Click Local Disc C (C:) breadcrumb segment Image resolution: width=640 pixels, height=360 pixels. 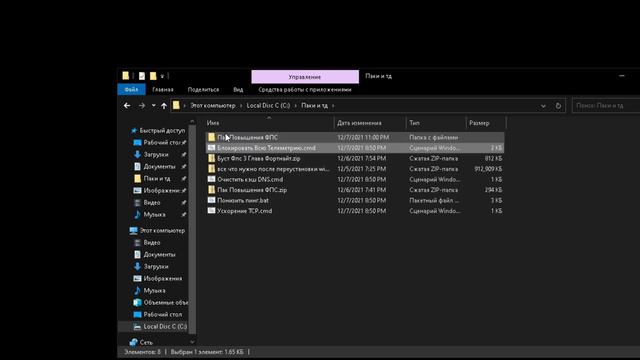pyautogui.click(x=268, y=105)
